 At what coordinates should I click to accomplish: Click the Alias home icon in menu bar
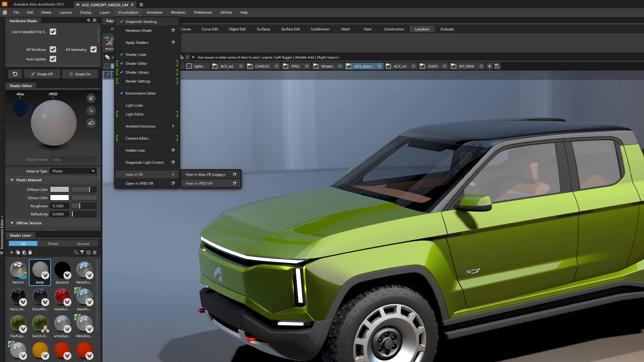[5, 12]
